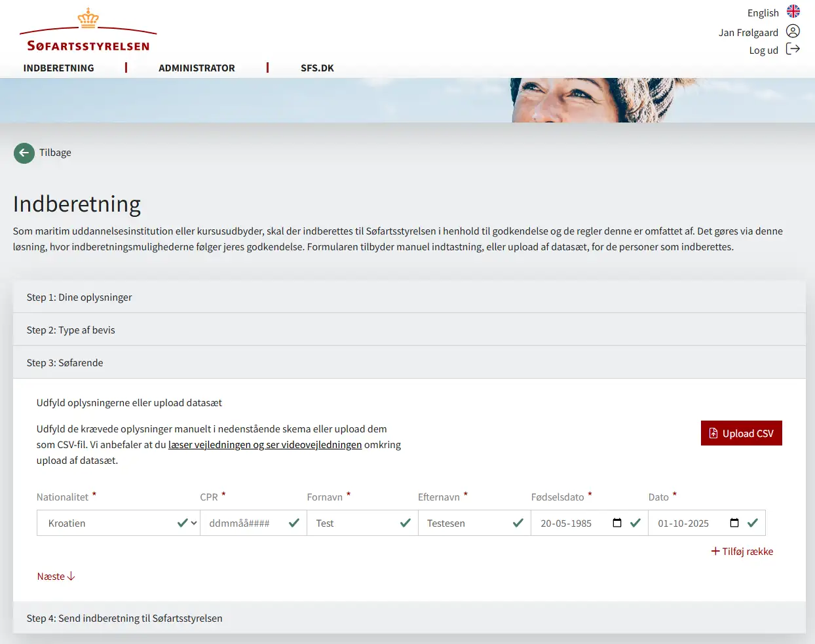Open the vejledningen og videovejledningen link
Viewport: 815px width, 644px height.
(x=265, y=445)
